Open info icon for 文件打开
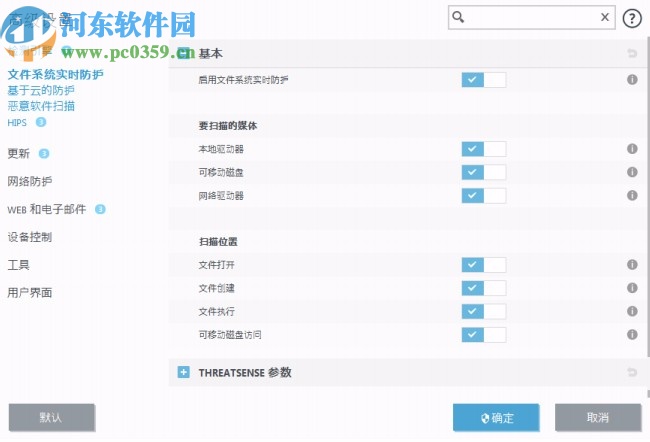Viewport: 650px width, 442px height. 632,264
